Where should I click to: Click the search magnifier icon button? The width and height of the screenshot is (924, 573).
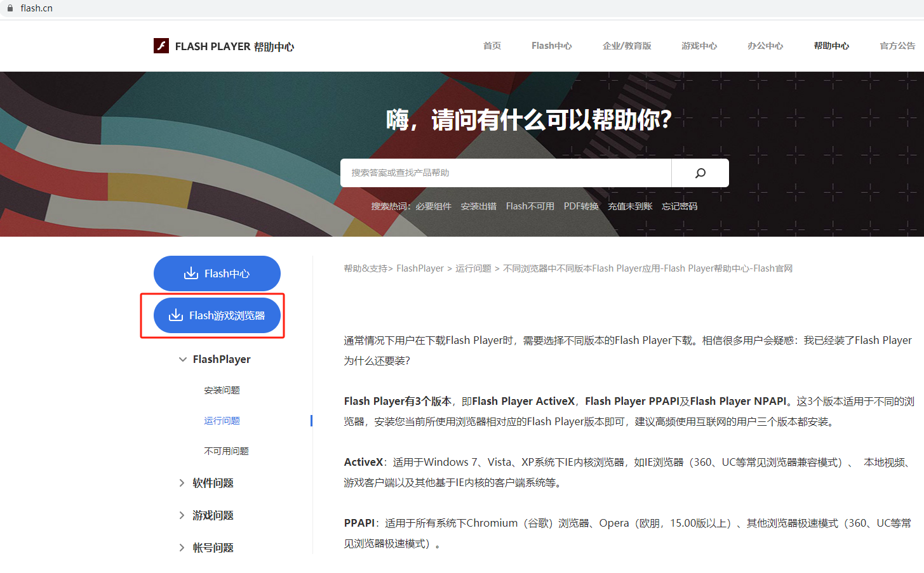700,173
